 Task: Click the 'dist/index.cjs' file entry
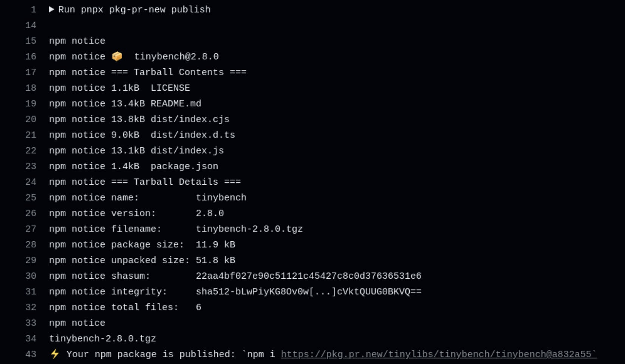coord(190,119)
